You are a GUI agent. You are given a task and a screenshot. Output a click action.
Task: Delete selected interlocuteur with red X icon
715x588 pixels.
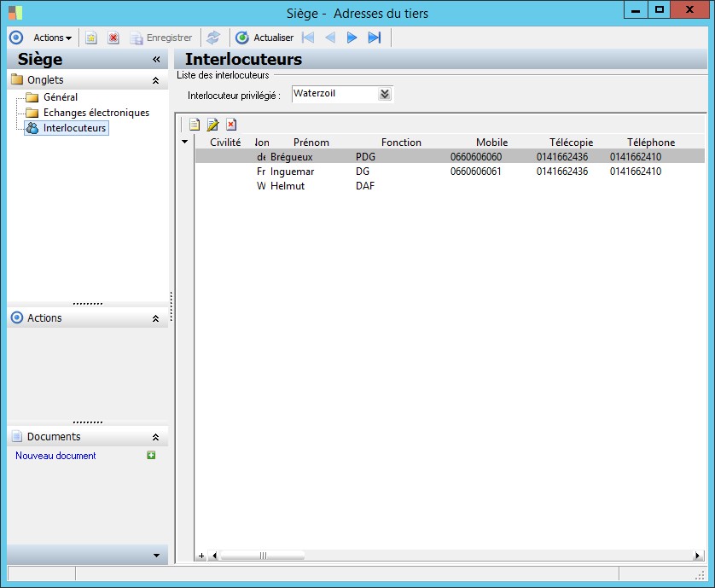[x=230, y=125]
